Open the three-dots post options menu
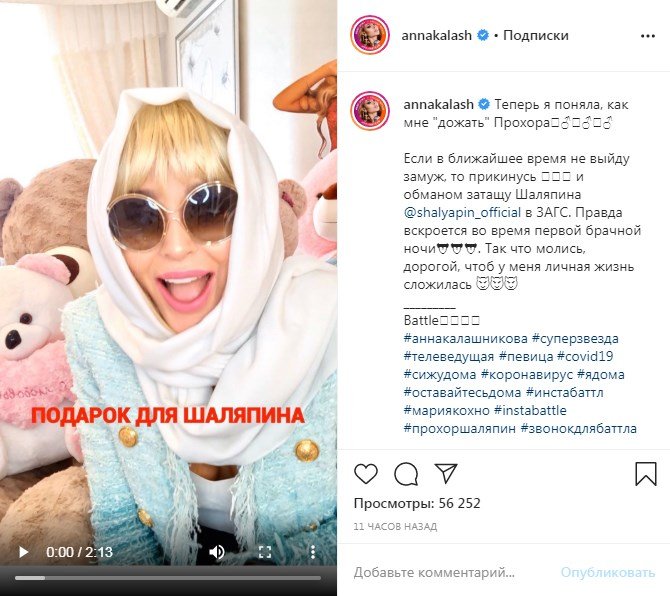The width and height of the screenshot is (670, 596). (648, 36)
